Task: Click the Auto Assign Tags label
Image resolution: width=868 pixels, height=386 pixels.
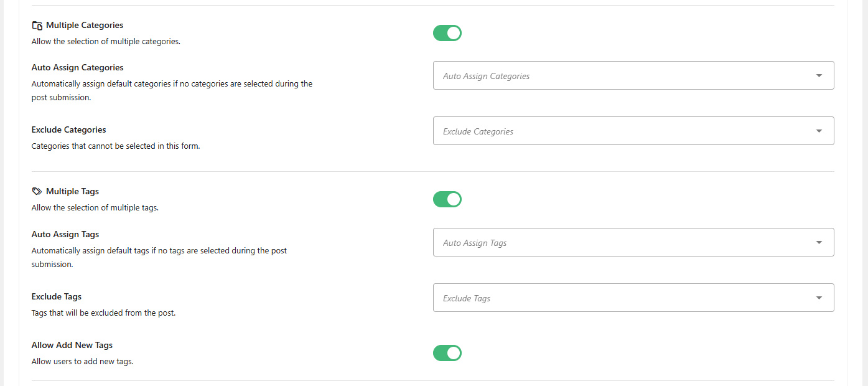Action: tap(65, 235)
